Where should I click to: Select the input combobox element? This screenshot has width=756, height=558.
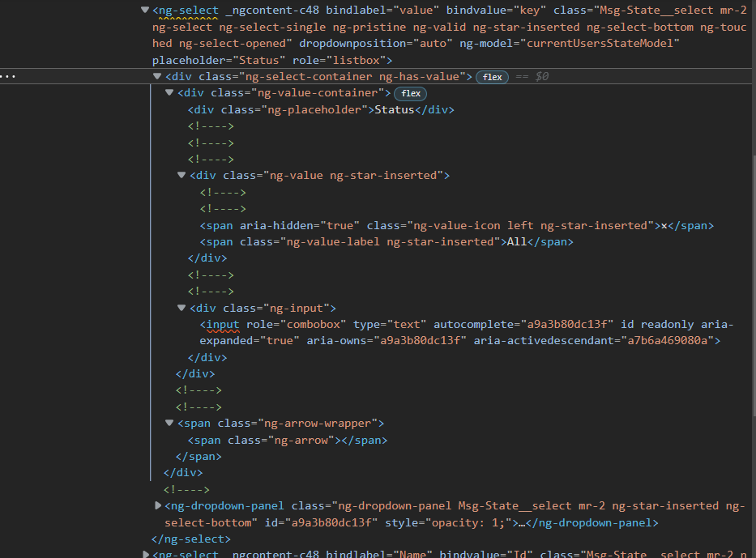(x=220, y=324)
